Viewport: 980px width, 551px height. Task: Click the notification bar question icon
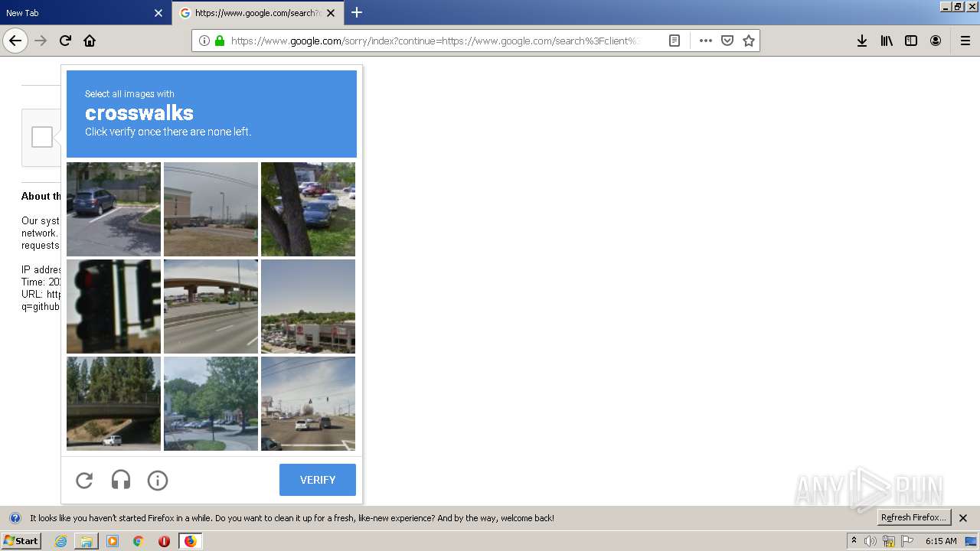click(15, 518)
